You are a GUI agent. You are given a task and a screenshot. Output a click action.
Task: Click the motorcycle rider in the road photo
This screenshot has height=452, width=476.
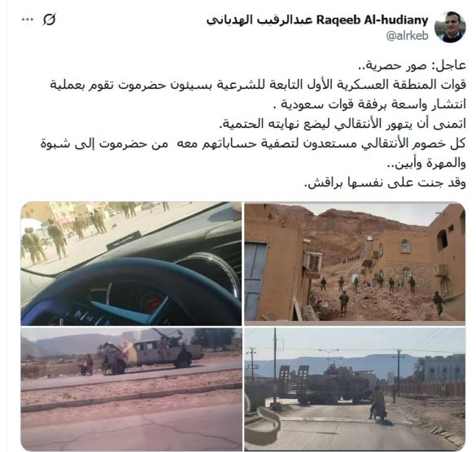[x=378, y=403]
